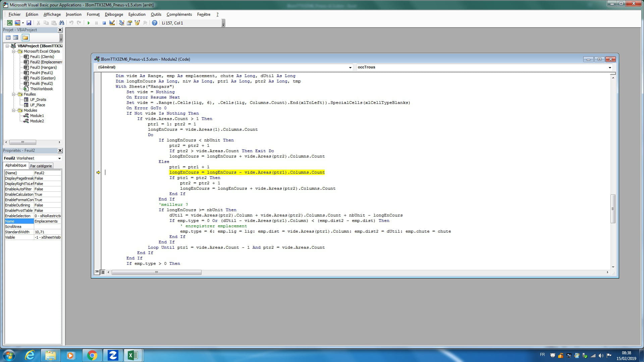Open the Débogage menu
644x362 pixels.
tap(114, 14)
